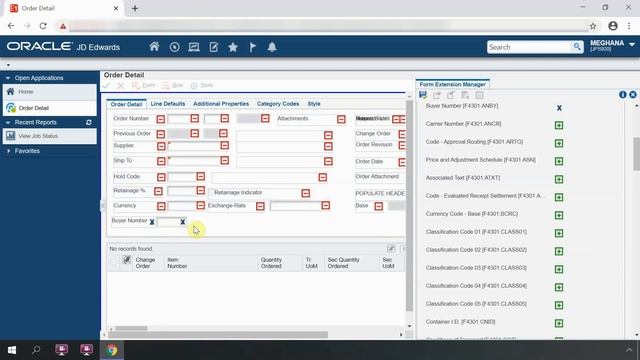This screenshot has width=640, height=360.
Task: Toggle the grid select-all checkbox
Action: 113,262
